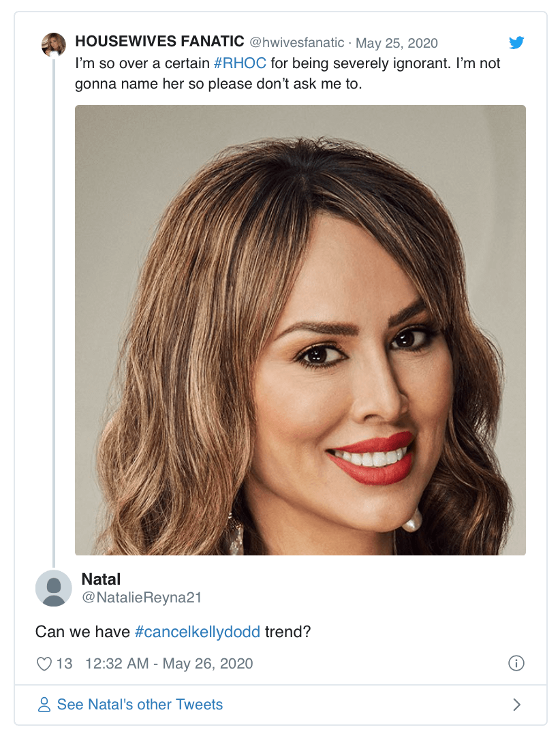Click the May 25, 2020 date

click(396, 43)
